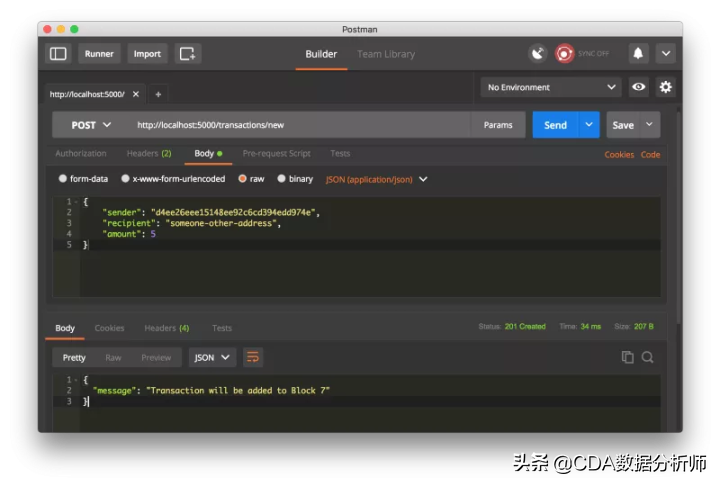Click the Params button

click(498, 124)
